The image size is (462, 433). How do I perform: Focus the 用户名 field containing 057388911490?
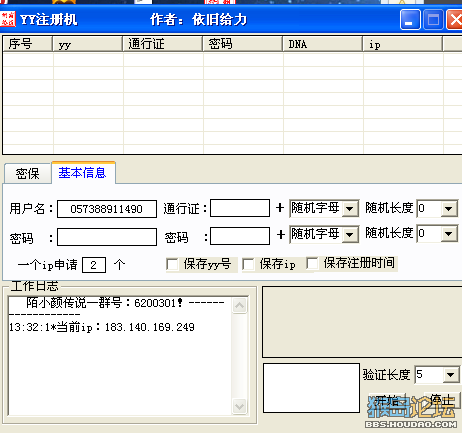point(107,209)
